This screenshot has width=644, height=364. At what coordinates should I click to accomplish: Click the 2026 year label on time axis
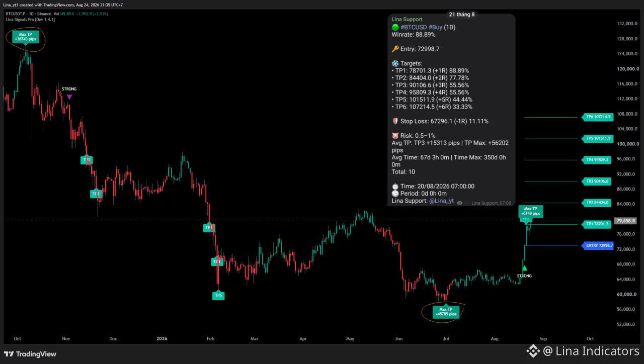(x=161, y=339)
